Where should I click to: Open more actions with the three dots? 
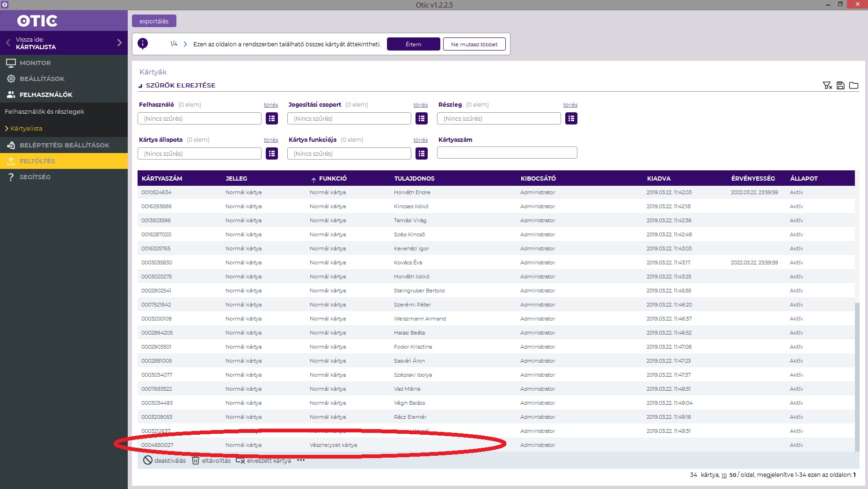click(x=301, y=460)
